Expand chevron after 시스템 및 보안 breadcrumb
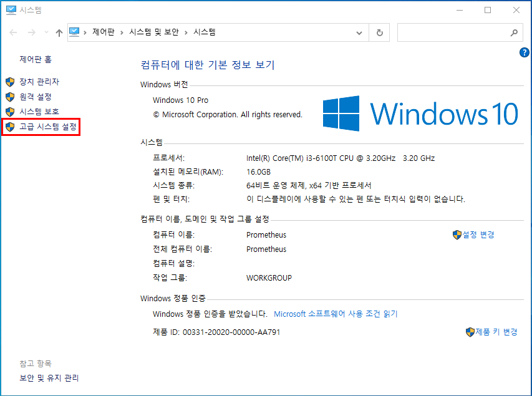Viewport: 532px width, 396px height. pos(186,32)
